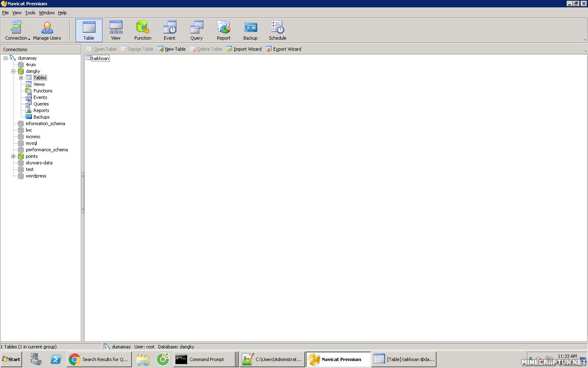Collapse the dumamay connection node
Viewport: 588px width, 368px height.
[x=6, y=58]
